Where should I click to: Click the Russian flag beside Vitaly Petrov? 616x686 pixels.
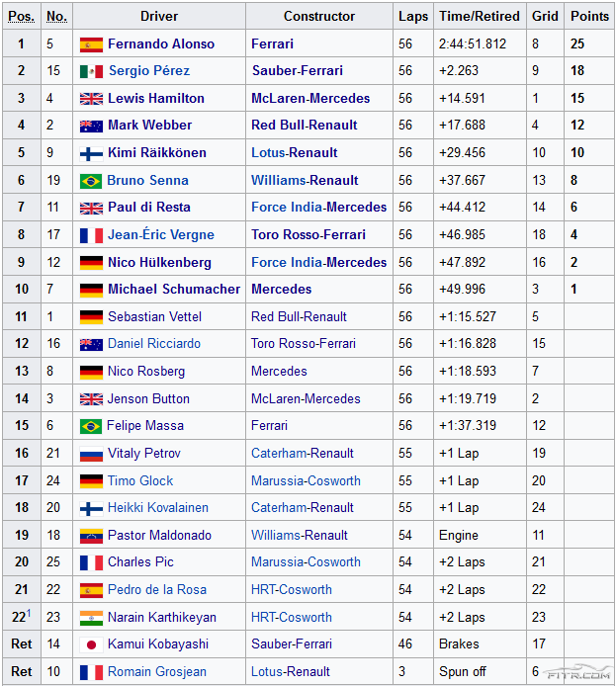click(x=91, y=454)
